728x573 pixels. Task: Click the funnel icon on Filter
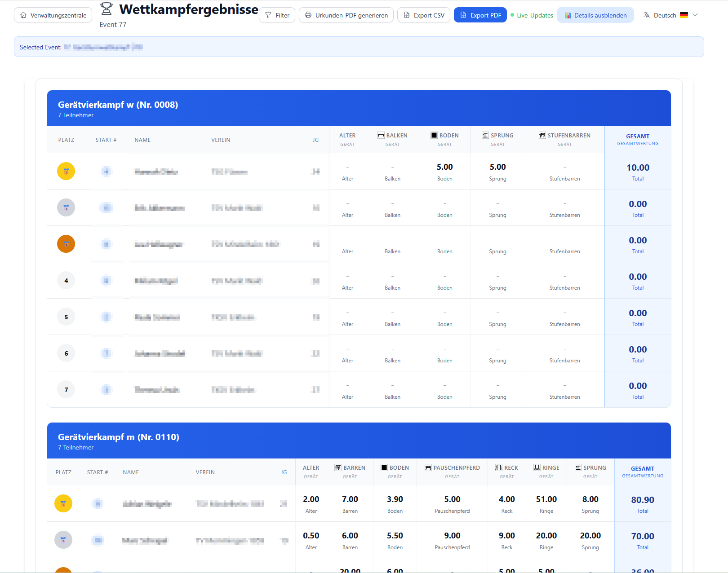pos(268,15)
